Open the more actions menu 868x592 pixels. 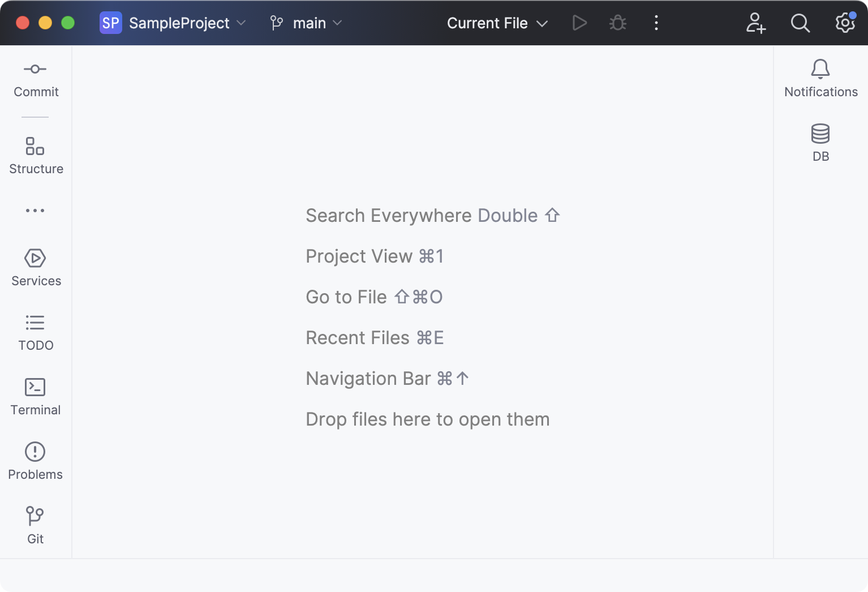656,23
